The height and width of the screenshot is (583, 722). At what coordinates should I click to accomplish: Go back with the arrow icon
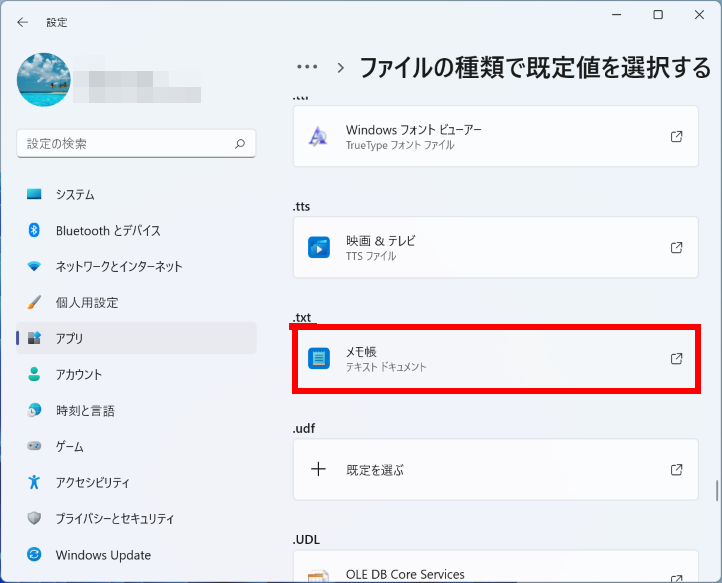[22, 22]
